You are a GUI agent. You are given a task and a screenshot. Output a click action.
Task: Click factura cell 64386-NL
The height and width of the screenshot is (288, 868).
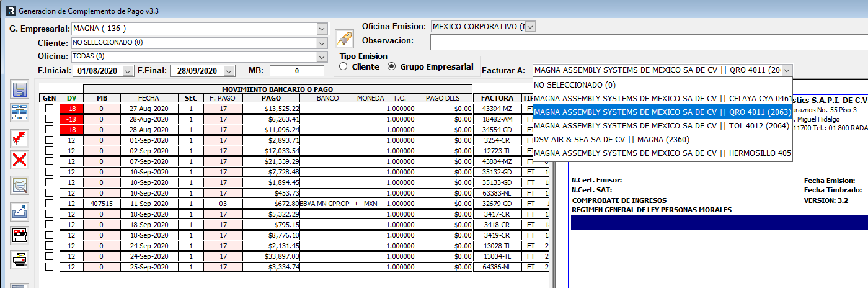pyautogui.click(x=497, y=267)
